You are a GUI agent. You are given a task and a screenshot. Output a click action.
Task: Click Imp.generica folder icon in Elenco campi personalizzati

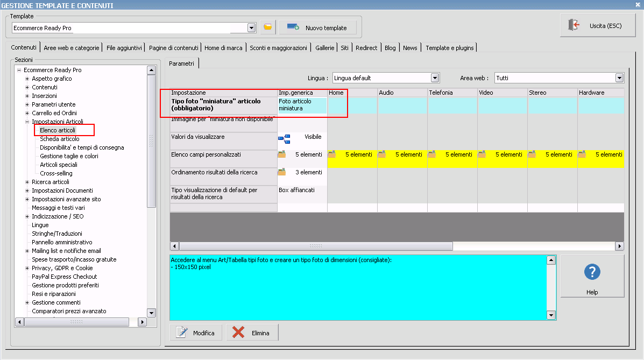282,154
